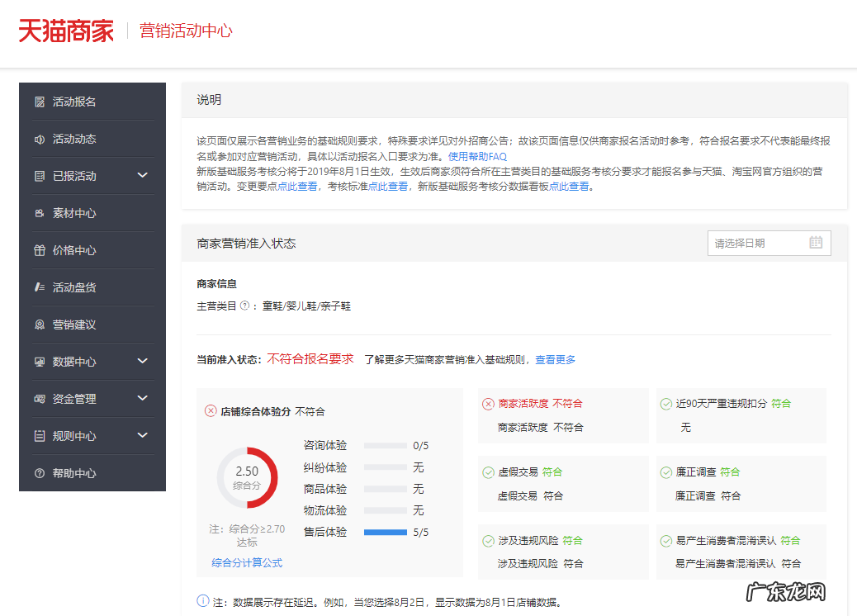Click the medal icon beside 营销建议

click(x=38, y=325)
